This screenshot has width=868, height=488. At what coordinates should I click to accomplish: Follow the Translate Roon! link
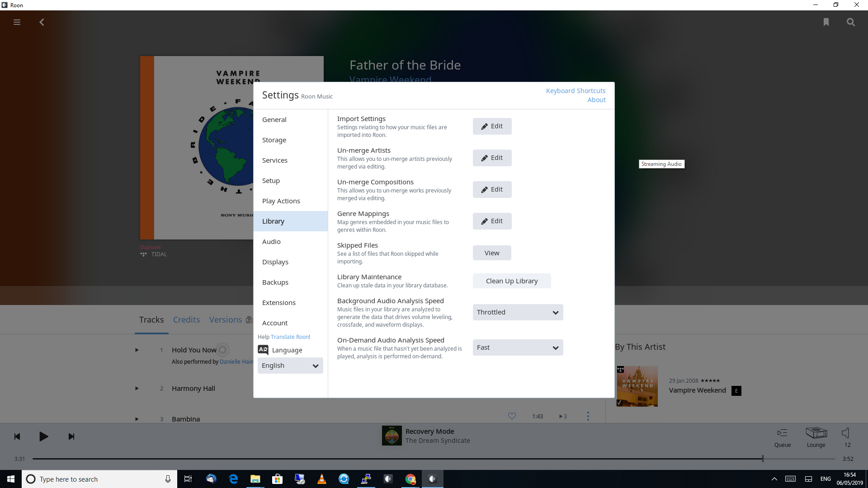pyautogui.click(x=290, y=337)
